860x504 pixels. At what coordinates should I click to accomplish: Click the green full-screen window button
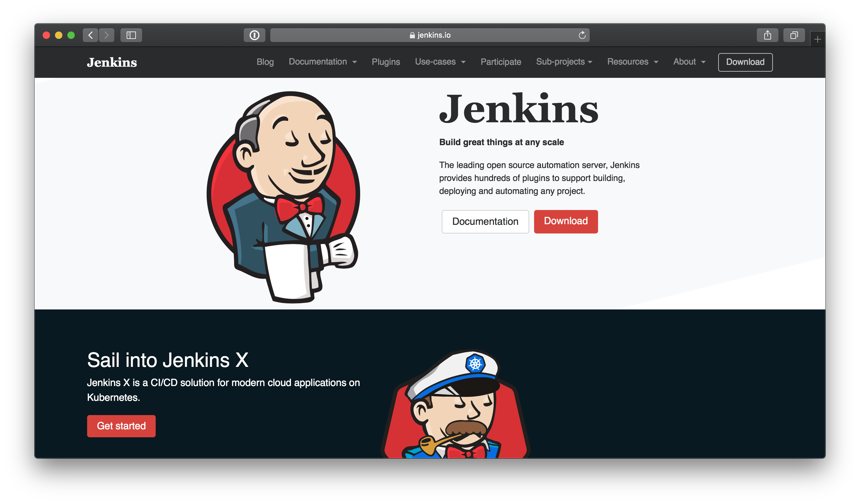coord(71,35)
